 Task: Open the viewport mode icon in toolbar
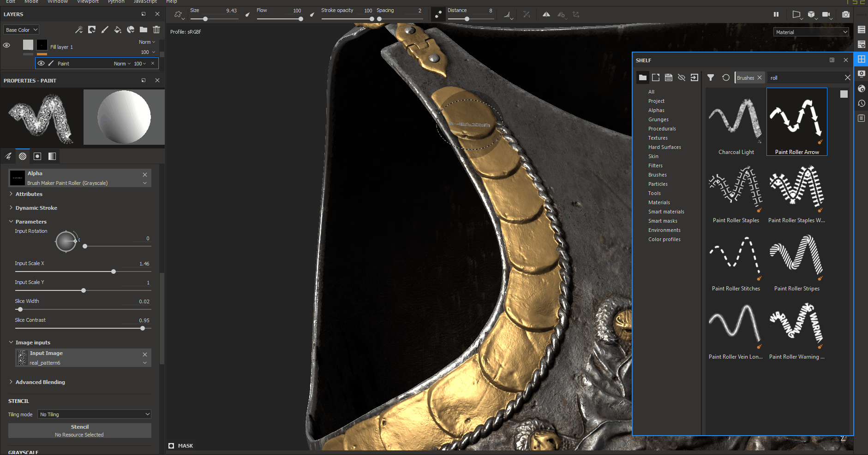pos(796,15)
